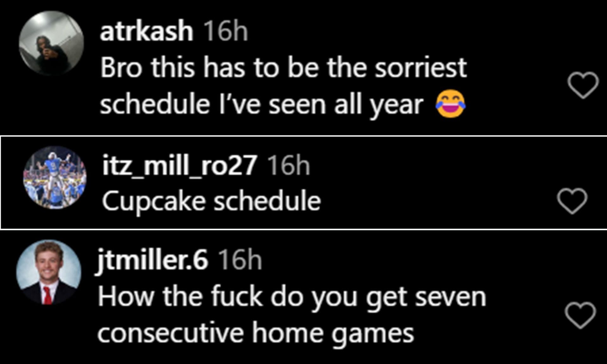Click 'schedule' in itz_mill_ro27's comment
This screenshot has height=364, width=607.
267,201
